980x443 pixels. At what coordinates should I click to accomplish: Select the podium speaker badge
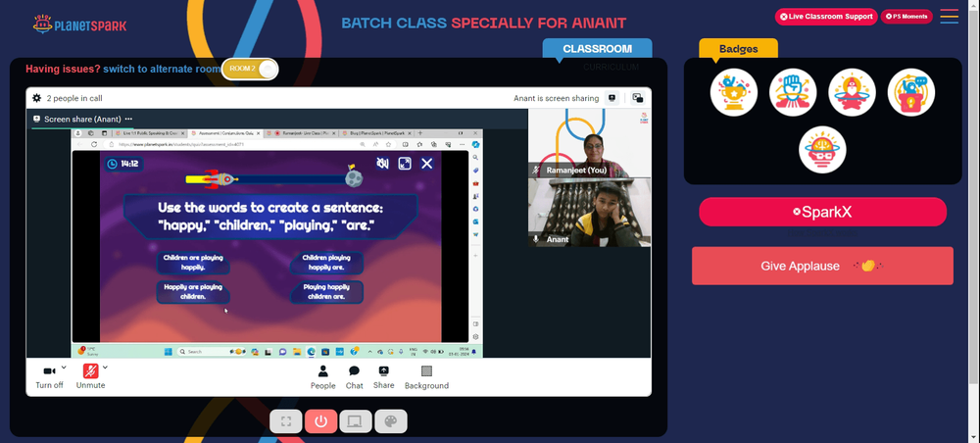coord(911,92)
